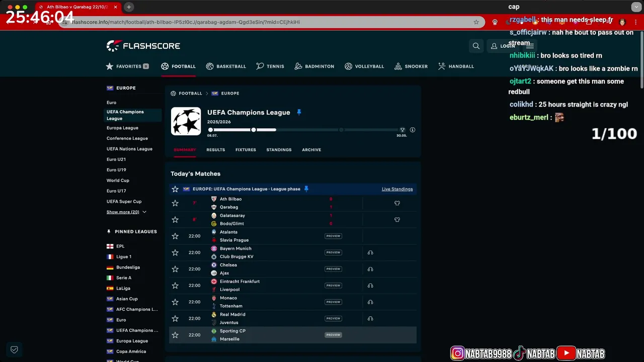Open the hamburger menu icon
The width and height of the screenshot is (644, 362).
[x=530, y=46]
